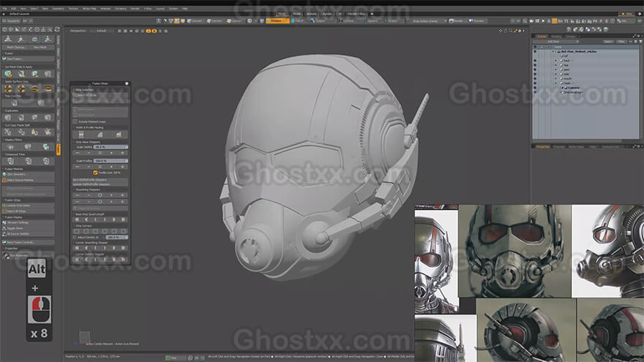Toggle visibility eye of 'mouth' item
The image size is (644, 362).
(535, 78)
